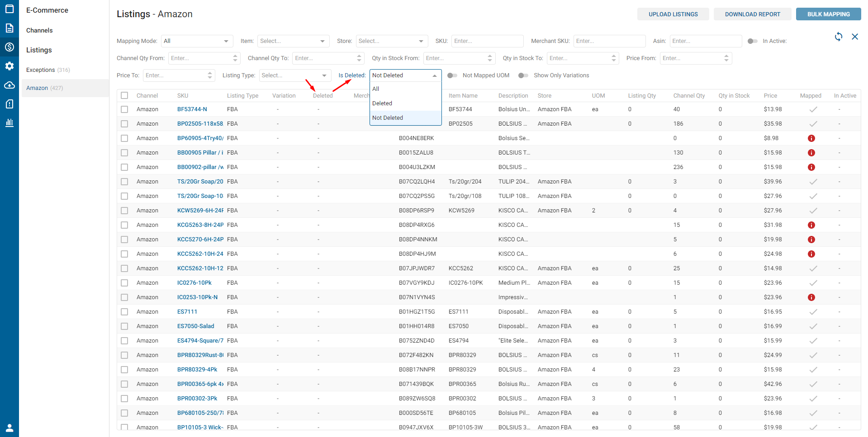Focus the Merchant SKU filter input
The height and width of the screenshot is (437, 868).
tap(609, 41)
